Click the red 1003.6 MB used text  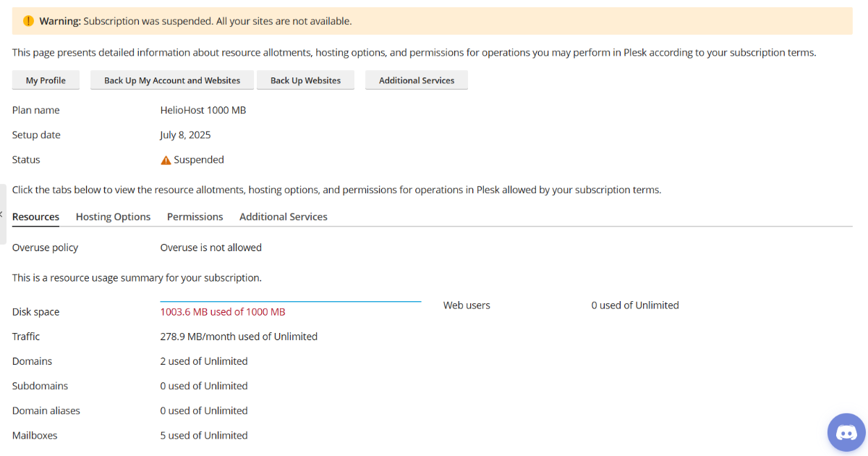223,312
